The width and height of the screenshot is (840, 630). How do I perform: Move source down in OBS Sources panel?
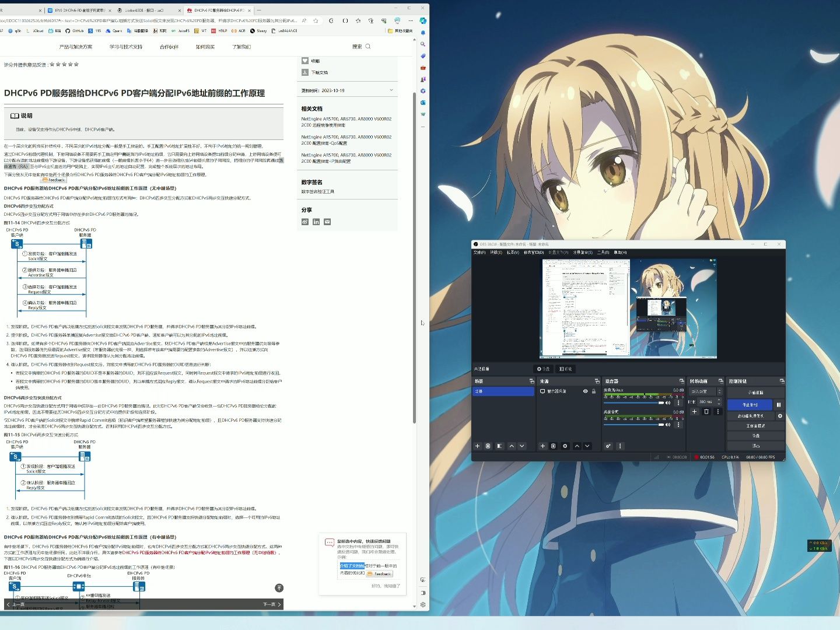point(587,446)
